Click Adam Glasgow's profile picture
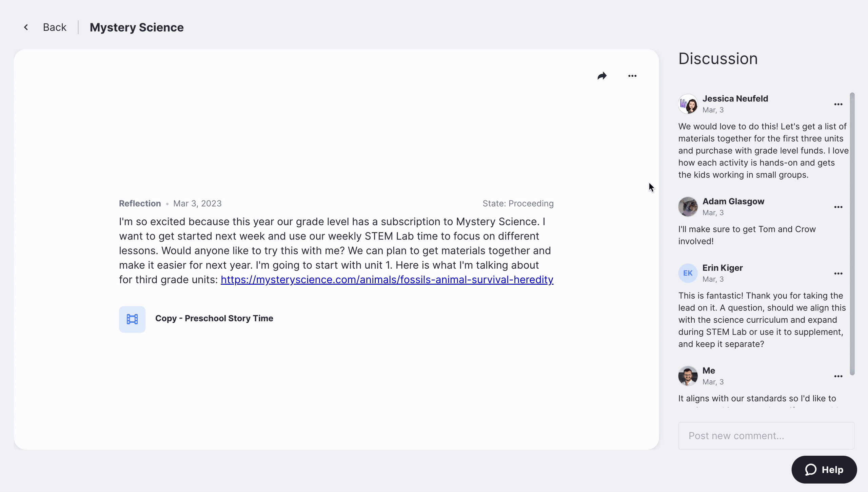Viewport: 868px width, 492px height. pos(688,207)
